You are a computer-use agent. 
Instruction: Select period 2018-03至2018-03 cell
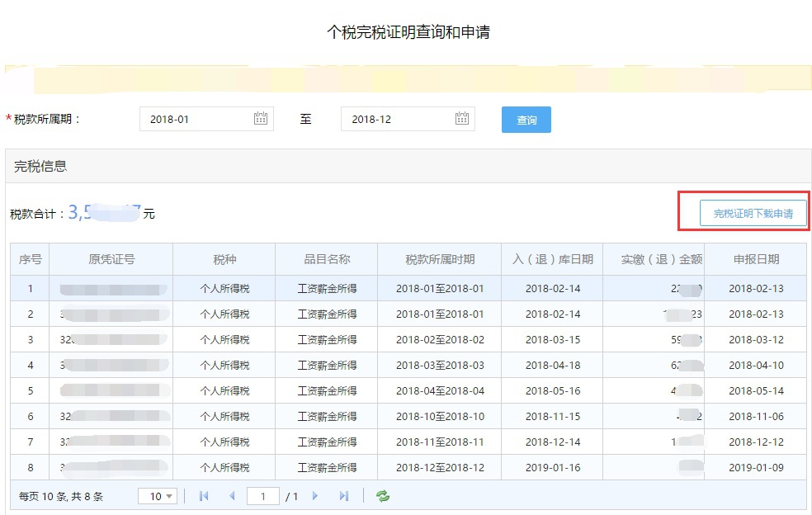[x=440, y=366]
